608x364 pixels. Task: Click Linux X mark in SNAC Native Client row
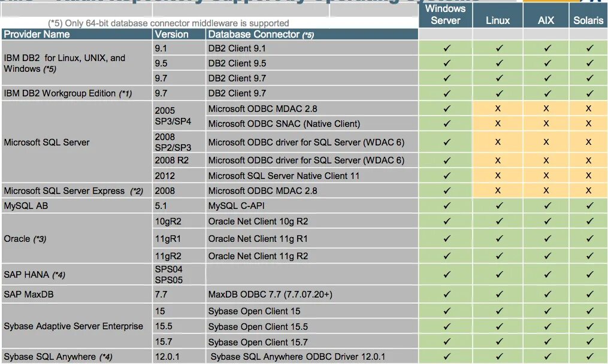click(x=498, y=124)
